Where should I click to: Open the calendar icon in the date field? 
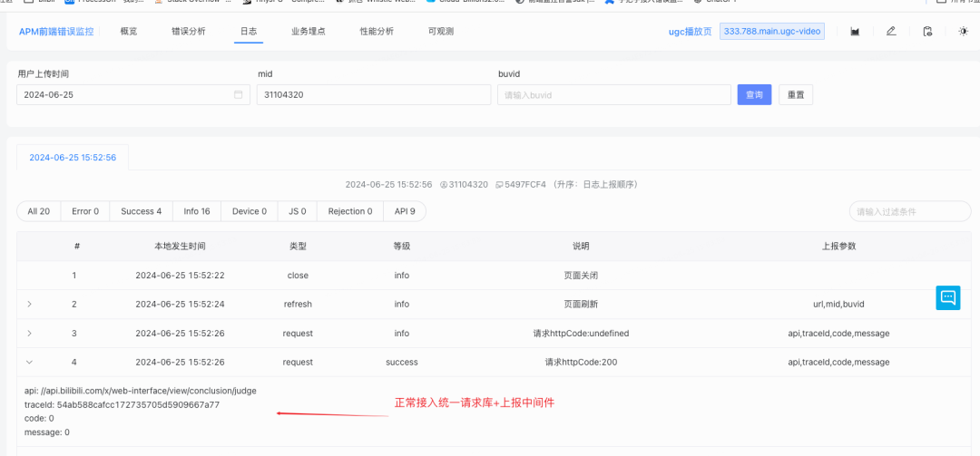tap(238, 95)
